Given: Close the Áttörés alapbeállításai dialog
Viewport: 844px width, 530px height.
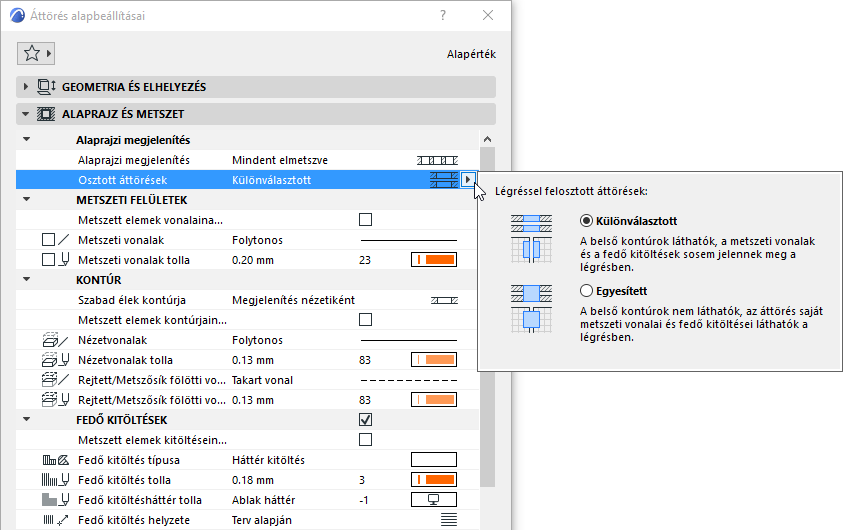Looking at the screenshot, I should [488, 15].
